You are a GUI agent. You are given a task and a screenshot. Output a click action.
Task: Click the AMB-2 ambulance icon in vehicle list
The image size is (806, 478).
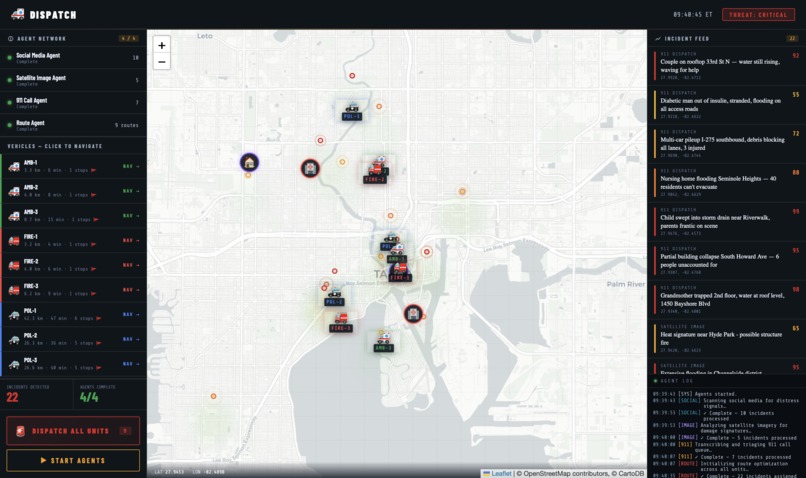pos(14,191)
